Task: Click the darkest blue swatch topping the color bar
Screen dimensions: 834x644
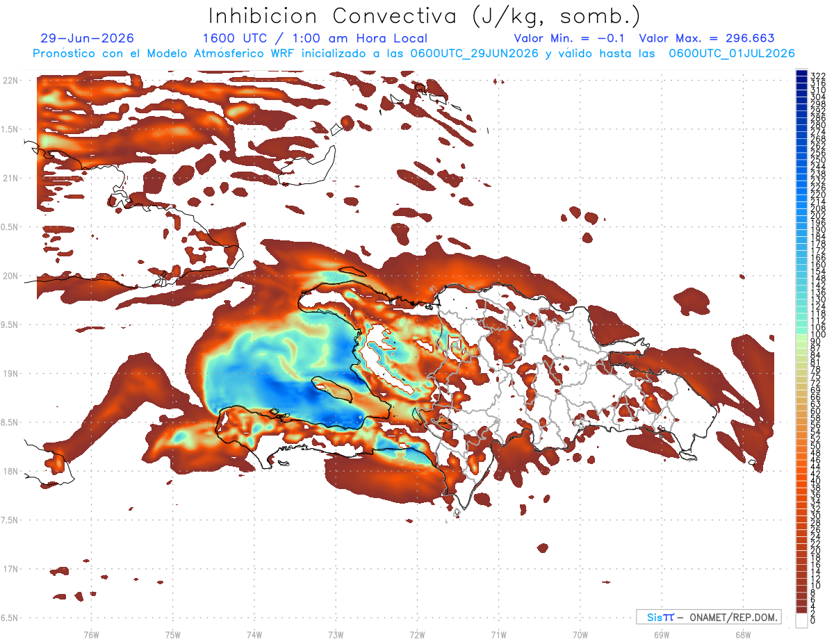Action: [x=801, y=73]
